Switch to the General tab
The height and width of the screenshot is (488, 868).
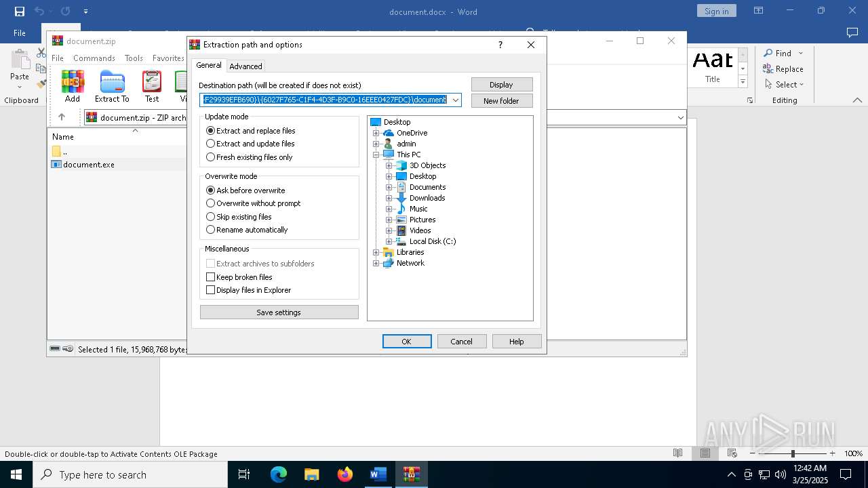[209, 65]
